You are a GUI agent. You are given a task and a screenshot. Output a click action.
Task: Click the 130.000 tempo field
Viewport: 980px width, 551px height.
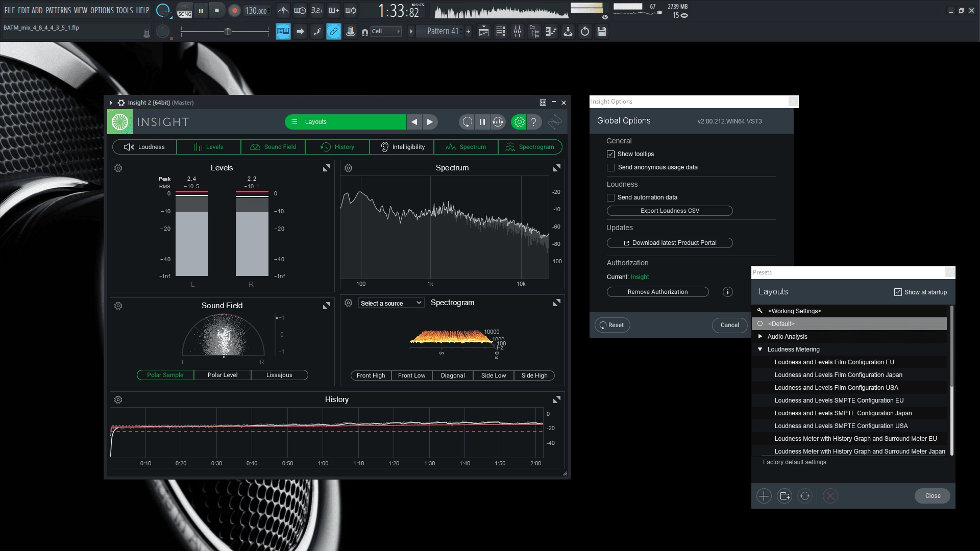(x=256, y=11)
